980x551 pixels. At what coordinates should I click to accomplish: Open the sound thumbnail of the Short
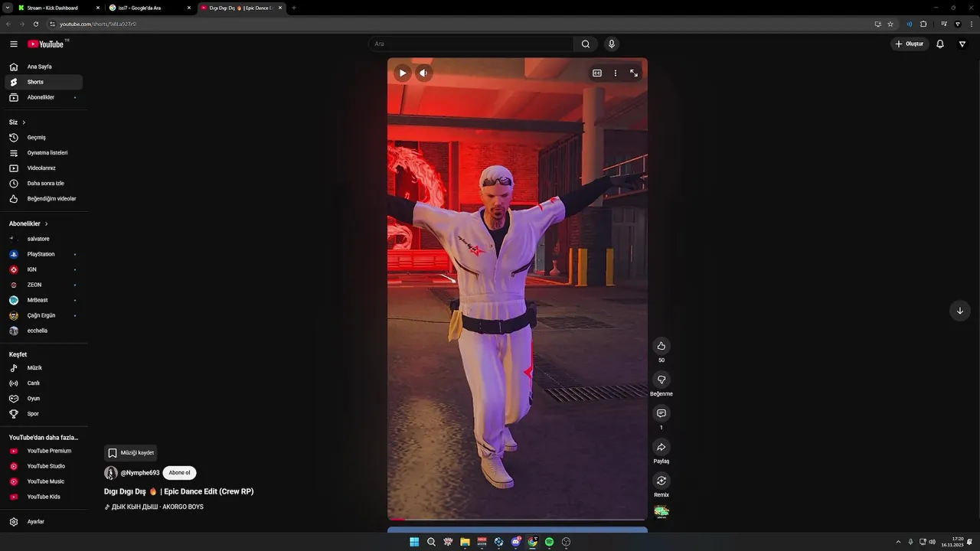coord(661,511)
